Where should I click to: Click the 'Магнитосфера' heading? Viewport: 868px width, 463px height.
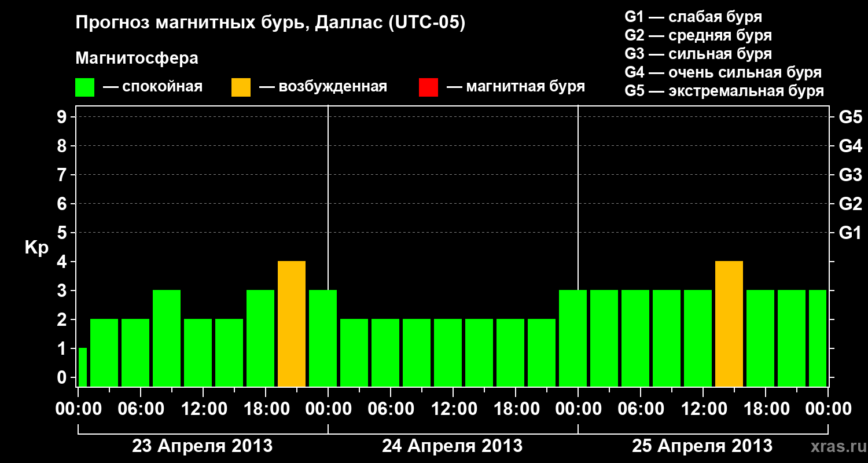coord(137,58)
